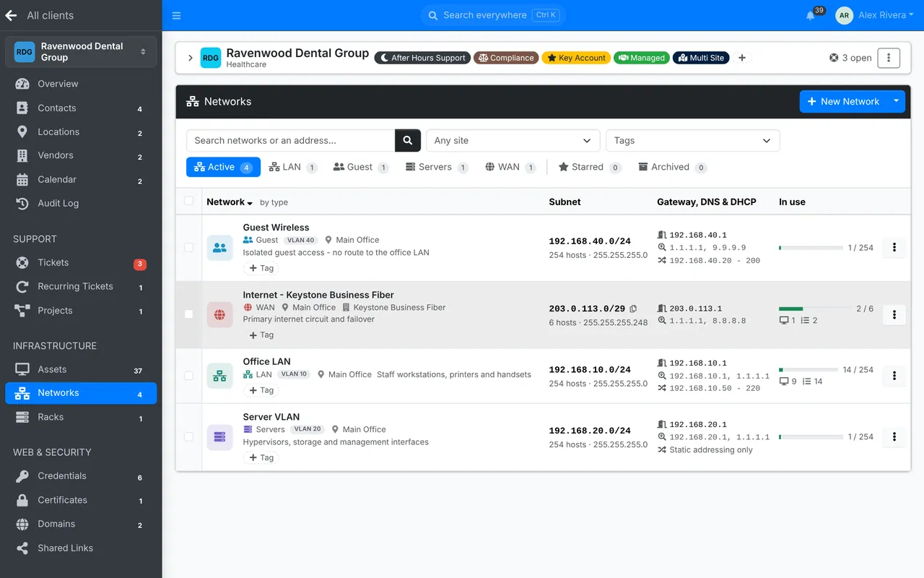The width and height of the screenshot is (924, 578).
Task: Select all networks with header checkbox
Action: click(188, 201)
